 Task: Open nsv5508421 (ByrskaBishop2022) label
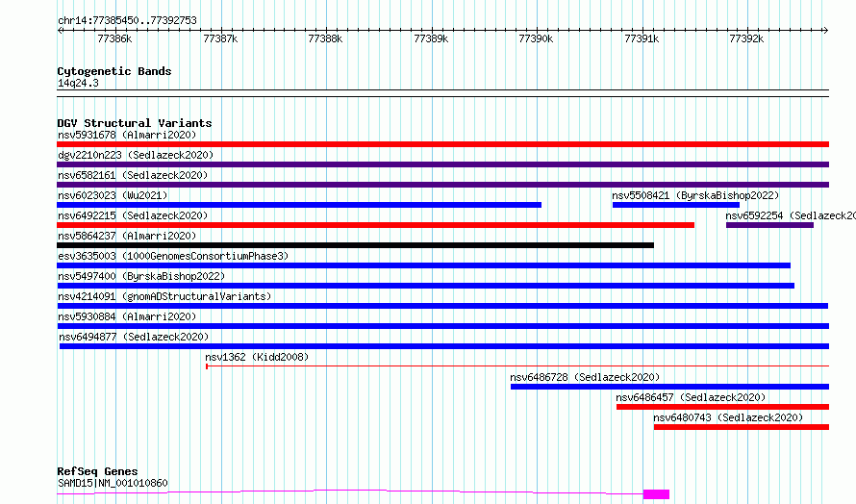pos(695,195)
